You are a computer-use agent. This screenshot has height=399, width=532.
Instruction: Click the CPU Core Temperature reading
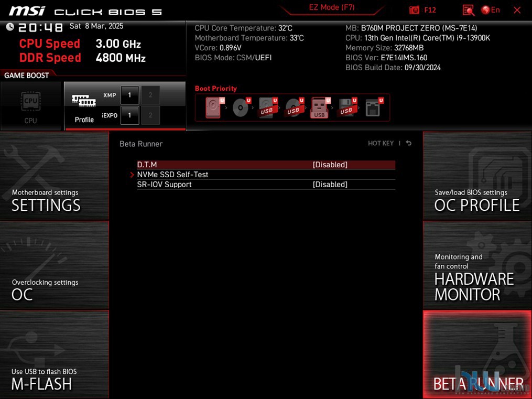tap(244, 28)
